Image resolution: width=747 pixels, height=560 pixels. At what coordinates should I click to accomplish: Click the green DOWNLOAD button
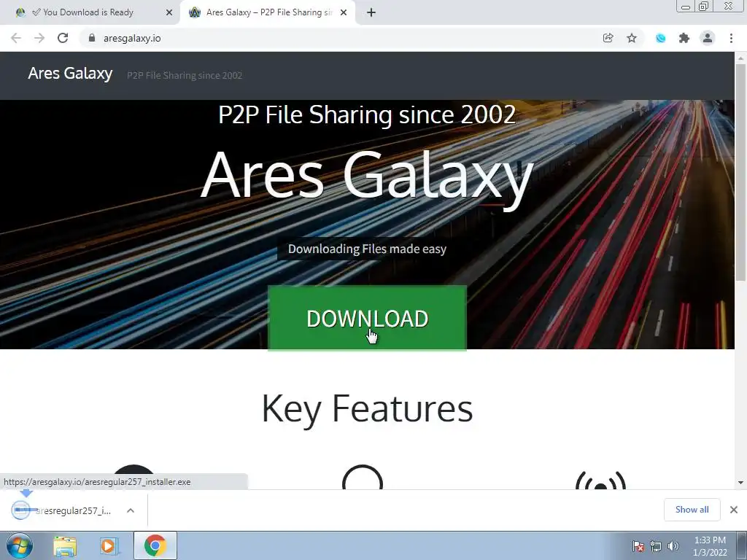click(x=367, y=318)
